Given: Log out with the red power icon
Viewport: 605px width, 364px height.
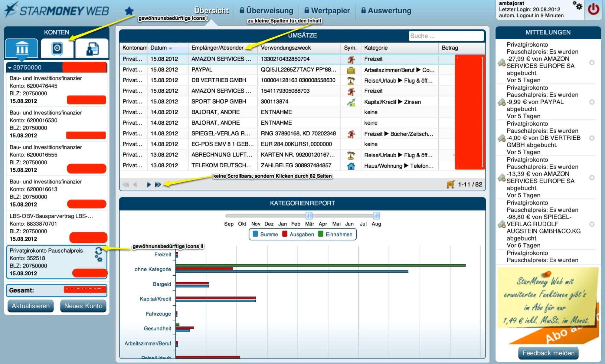Looking at the screenshot, I should (x=593, y=9).
